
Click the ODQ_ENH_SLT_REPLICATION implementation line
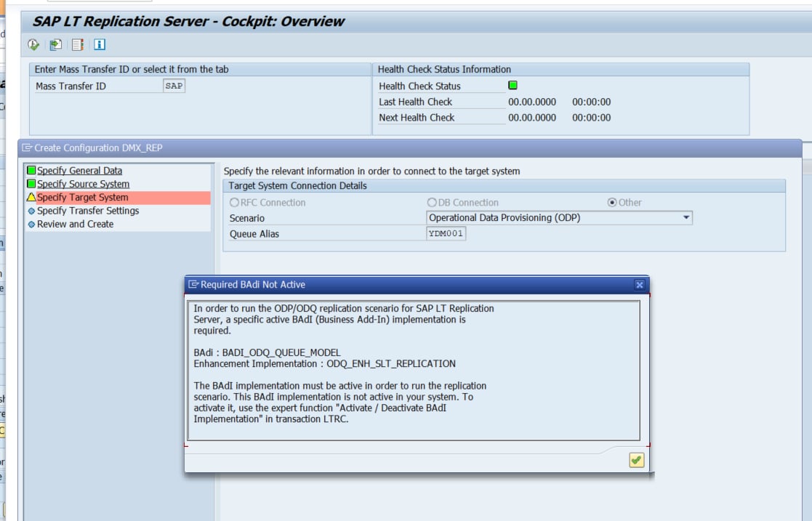(325, 363)
